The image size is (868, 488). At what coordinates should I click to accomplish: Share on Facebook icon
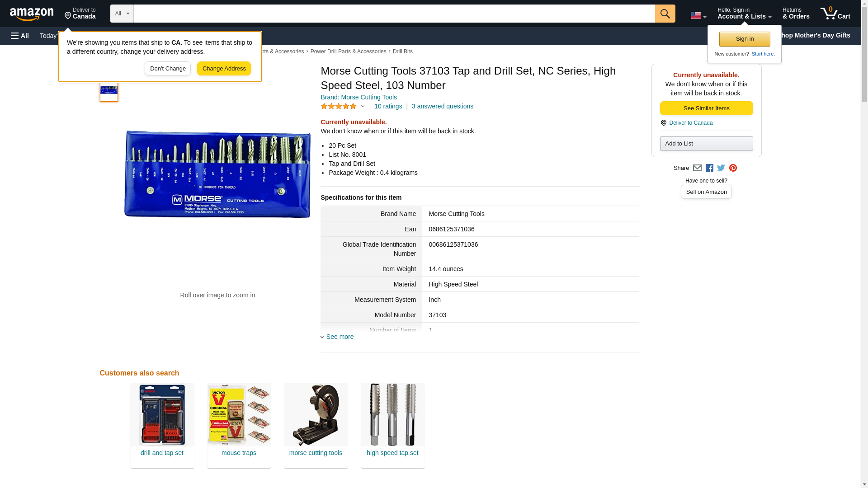[x=709, y=168]
